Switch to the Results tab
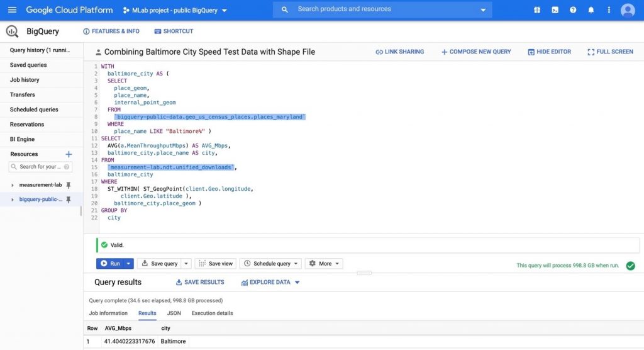Viewport: 644px width, 350px height. click(x=147, y=313)
